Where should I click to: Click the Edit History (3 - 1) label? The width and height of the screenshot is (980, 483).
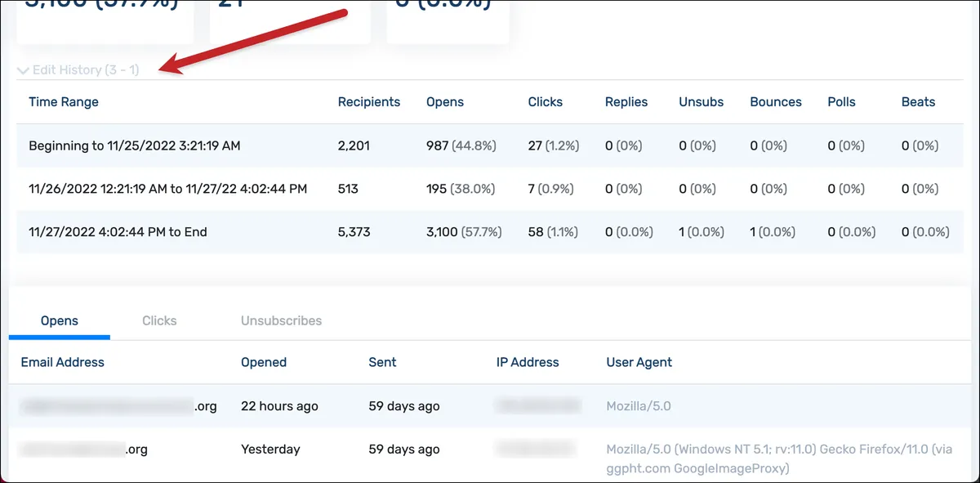click(86, 70)
